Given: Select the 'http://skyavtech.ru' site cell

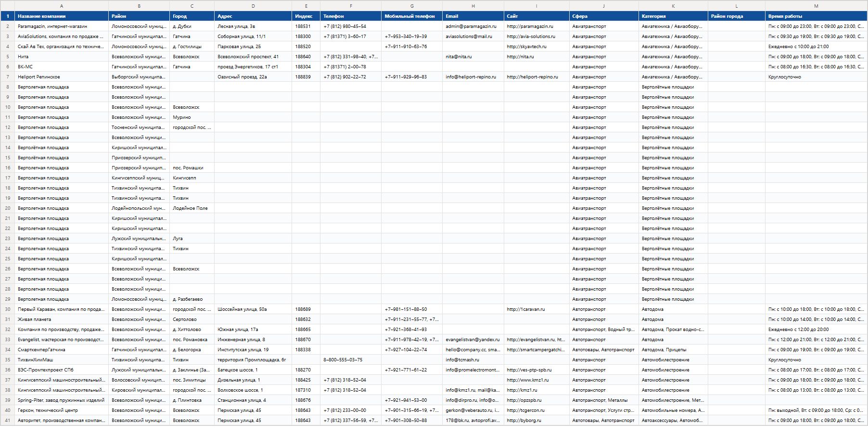Looking at the screenshot, I should point(536,47).
